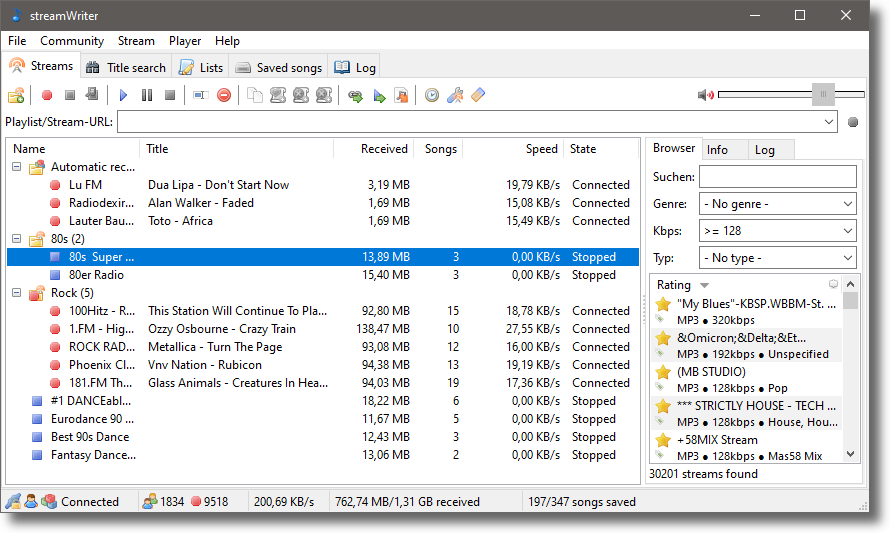Click star icon of (MB STUDIO) stream

662,372
